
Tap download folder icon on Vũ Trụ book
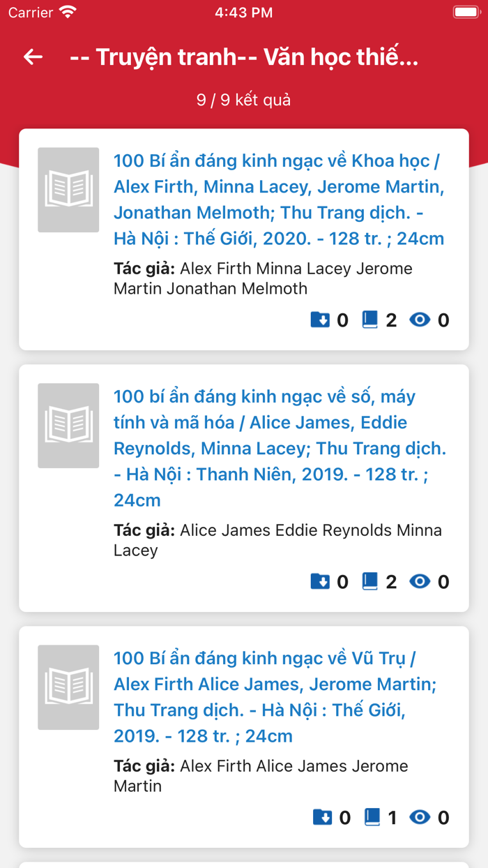click(322, 817)
